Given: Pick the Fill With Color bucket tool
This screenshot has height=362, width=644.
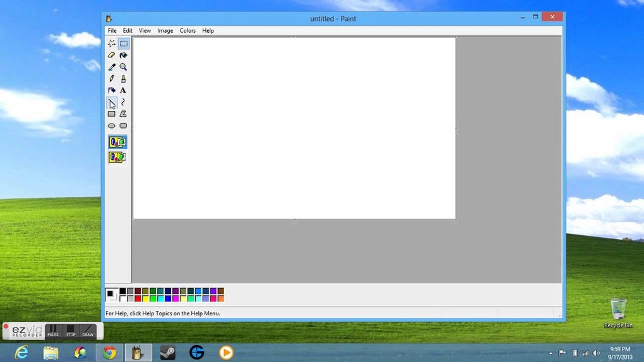Looking at the screenshot, I should click(x=123, y=55).
